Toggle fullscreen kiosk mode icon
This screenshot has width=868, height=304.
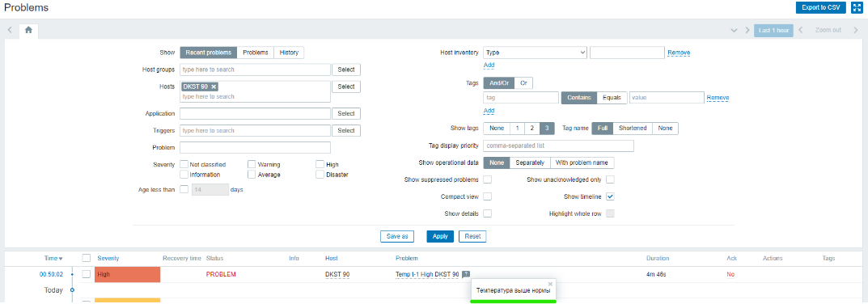point(857,8)
